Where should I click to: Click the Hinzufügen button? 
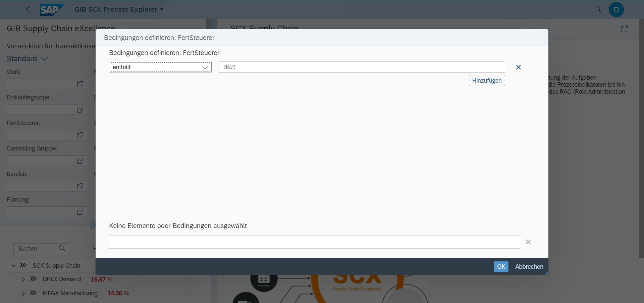point(487,81)
